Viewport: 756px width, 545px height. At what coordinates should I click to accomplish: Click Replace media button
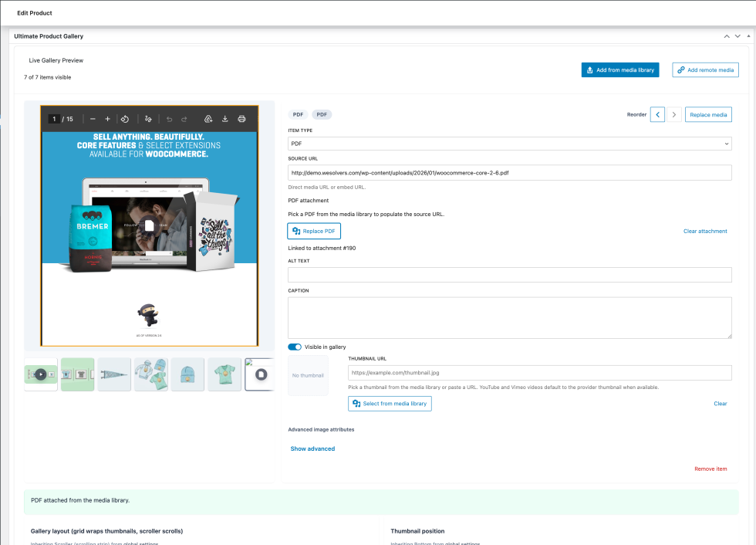tap(708, 115)
